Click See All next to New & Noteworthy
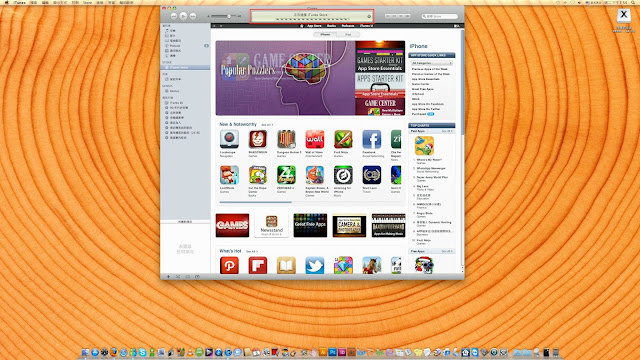 267,125
